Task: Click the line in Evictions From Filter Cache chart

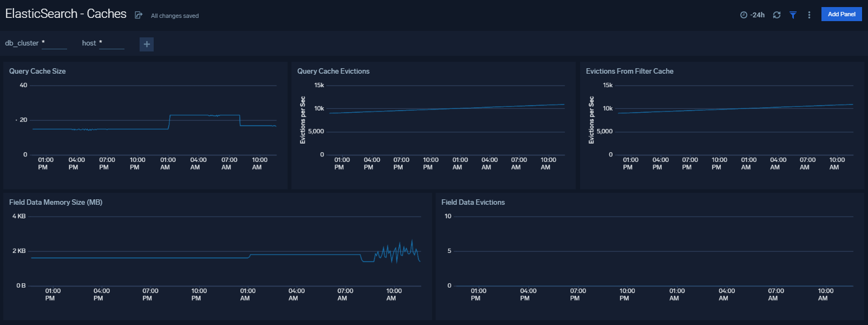Action: click(x=735, y=109)
